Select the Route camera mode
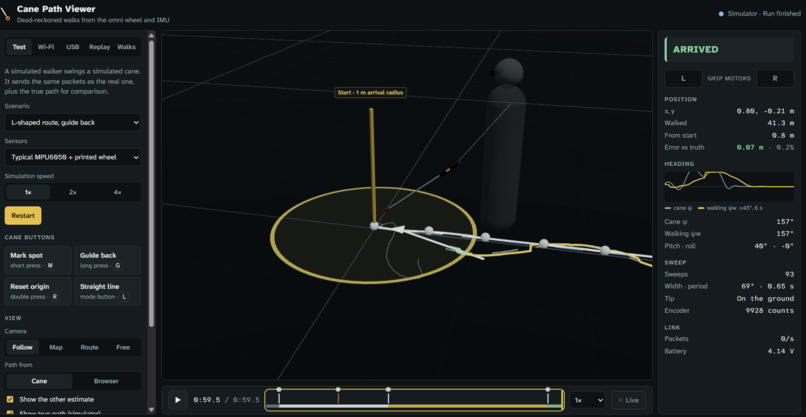Image resolution: width=806 pixels, height=417 pixels. click(89, 347)
